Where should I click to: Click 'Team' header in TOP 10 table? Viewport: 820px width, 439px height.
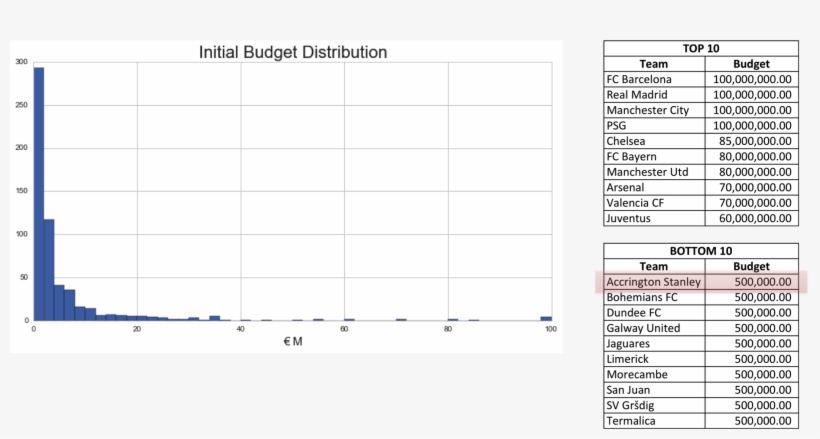pos(654,64)
